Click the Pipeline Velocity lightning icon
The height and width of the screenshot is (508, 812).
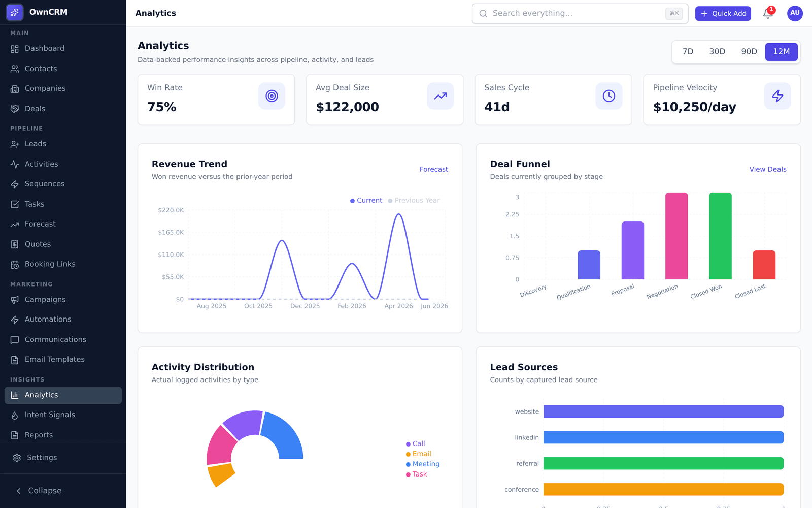[777, 96]
